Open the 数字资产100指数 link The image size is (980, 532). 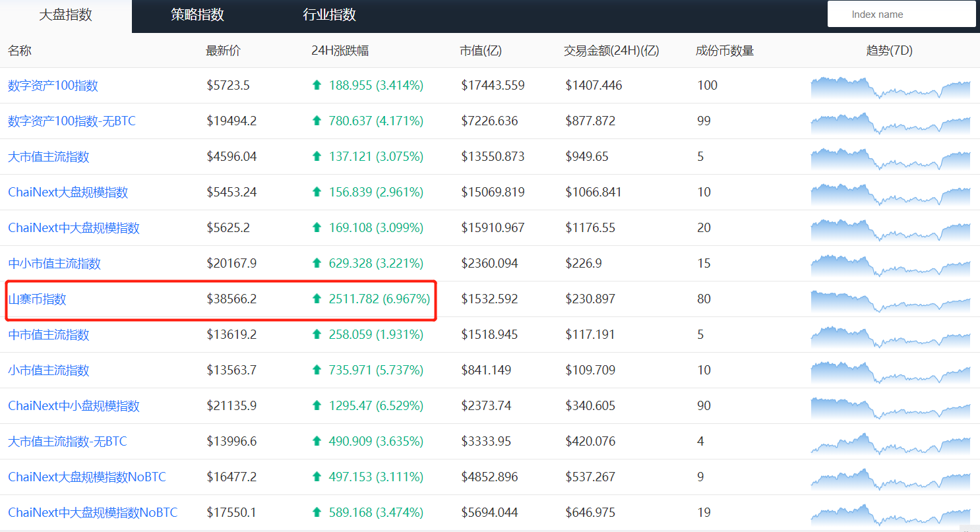point(53,86)
